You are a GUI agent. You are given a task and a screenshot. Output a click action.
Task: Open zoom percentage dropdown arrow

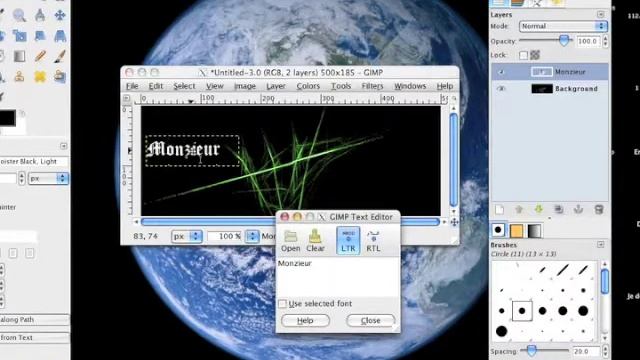(x=252, y=236)
